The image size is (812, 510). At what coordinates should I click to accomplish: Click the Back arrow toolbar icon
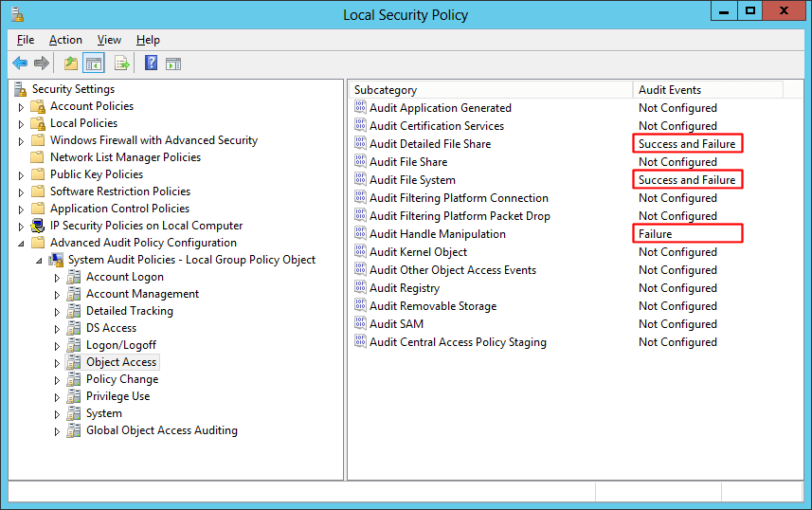tap(20, 64)
